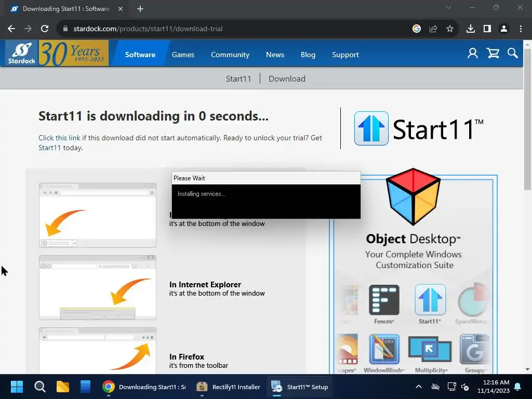The width and height of the screenshot is (532, 399).
Task: Open the Chrome profile icon
Action: 504,29
